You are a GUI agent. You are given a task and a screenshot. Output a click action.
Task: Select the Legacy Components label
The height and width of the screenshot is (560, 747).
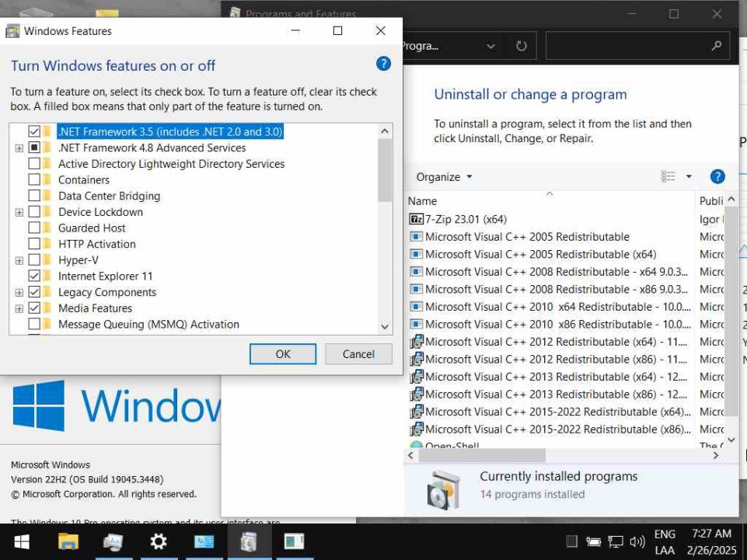(107, 292)
